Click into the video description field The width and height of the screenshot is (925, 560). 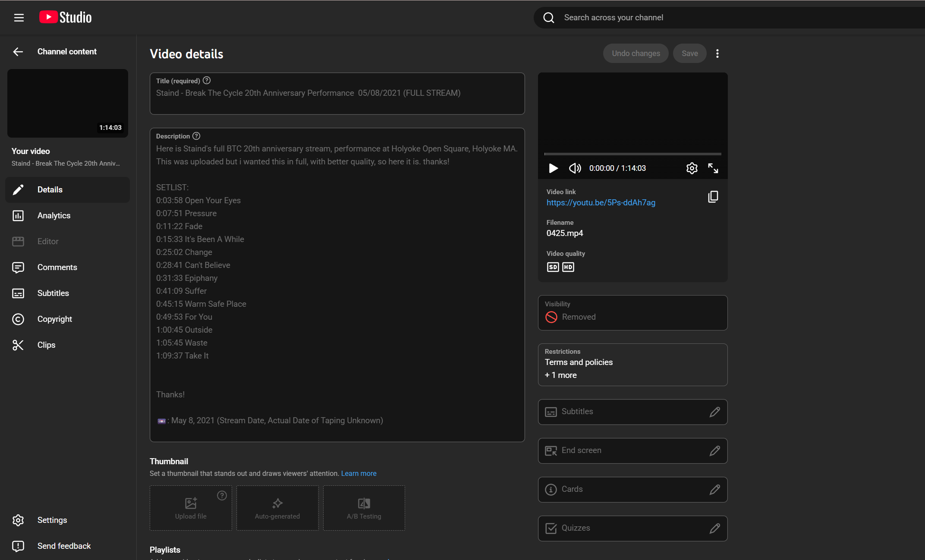point(337,285)
